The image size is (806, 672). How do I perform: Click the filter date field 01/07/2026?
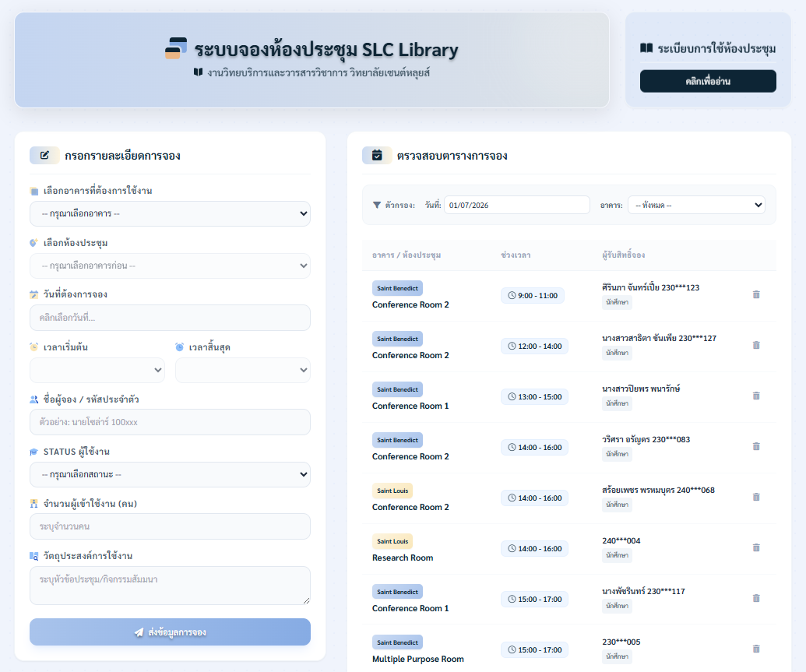coord(516,205)
